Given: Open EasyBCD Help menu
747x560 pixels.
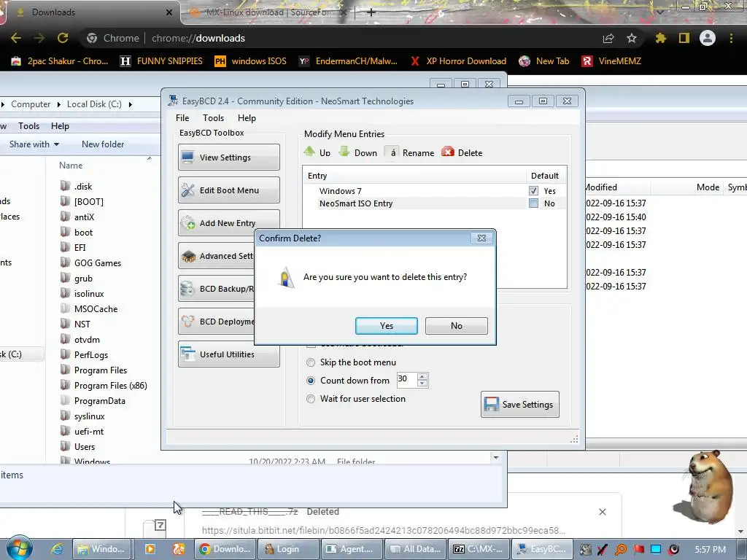Looking at the screenshot, I should coord(247,118).
